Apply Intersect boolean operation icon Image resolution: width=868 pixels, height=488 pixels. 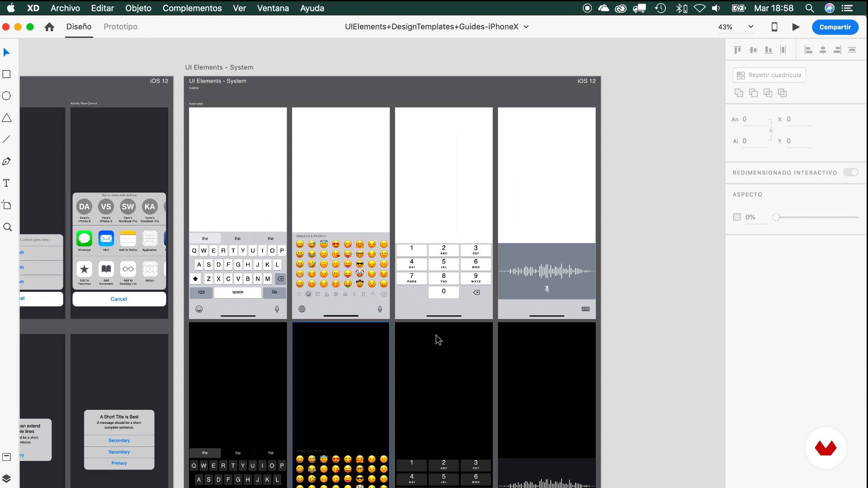pyautogui.click(x=768, y=93)
